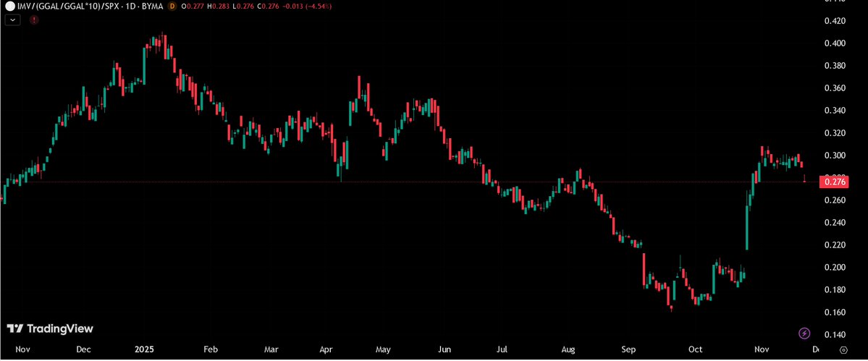Click the 0.160 price axis label

pos(834,313)
